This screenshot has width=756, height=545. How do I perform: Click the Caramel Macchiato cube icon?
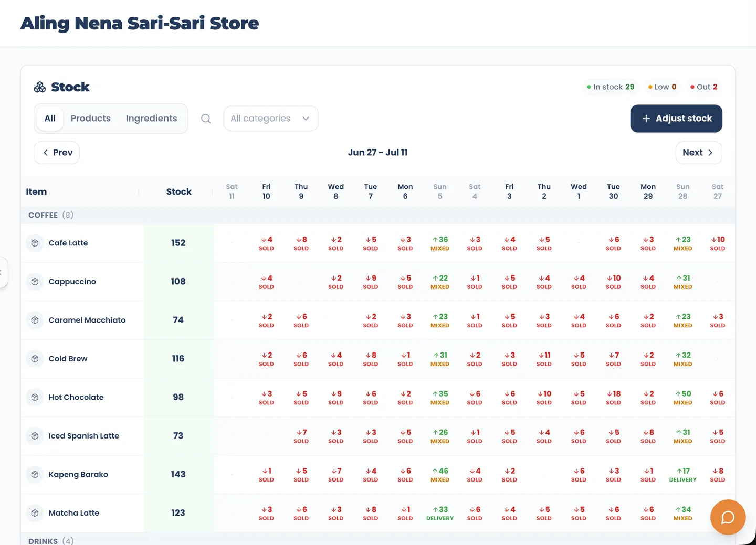point(35,320)
